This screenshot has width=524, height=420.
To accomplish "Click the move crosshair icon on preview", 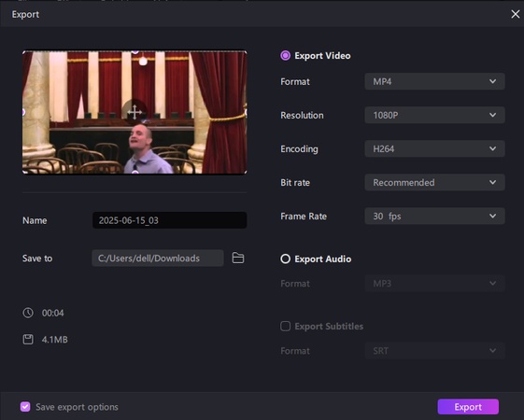I will point(135,112).
